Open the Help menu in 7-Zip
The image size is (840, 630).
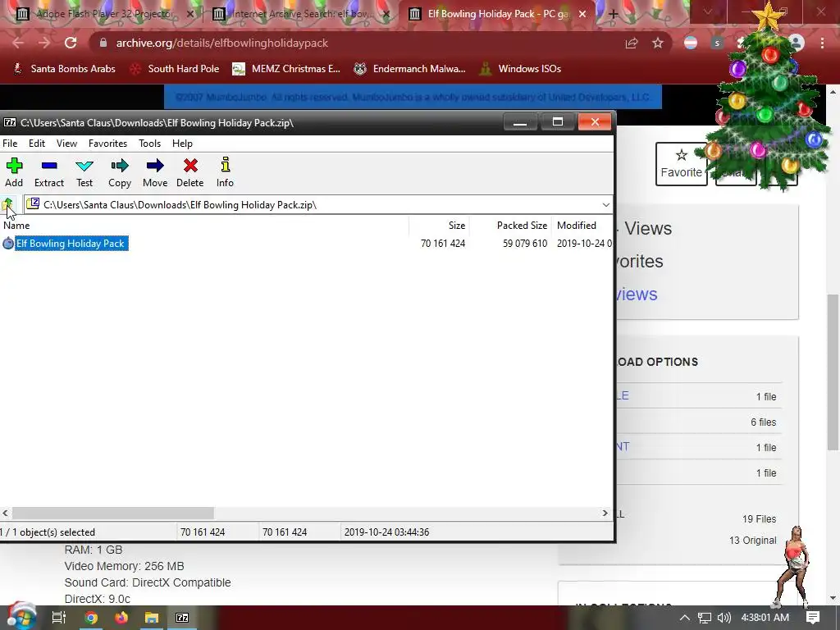coord(182,144)
